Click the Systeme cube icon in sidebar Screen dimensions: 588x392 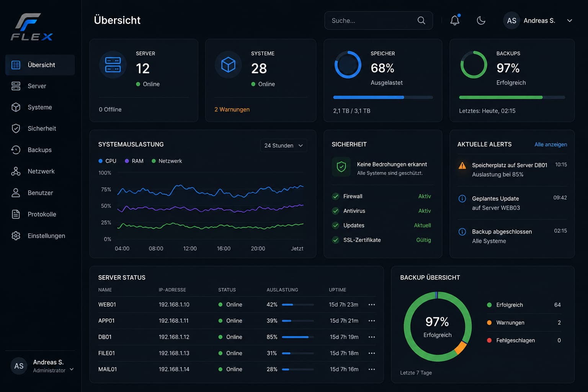tap(16, 107)
